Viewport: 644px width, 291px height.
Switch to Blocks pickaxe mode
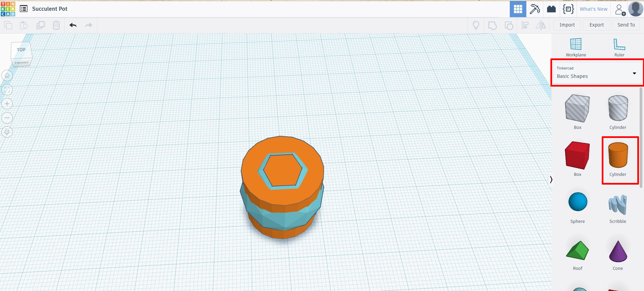click(535, 9)
